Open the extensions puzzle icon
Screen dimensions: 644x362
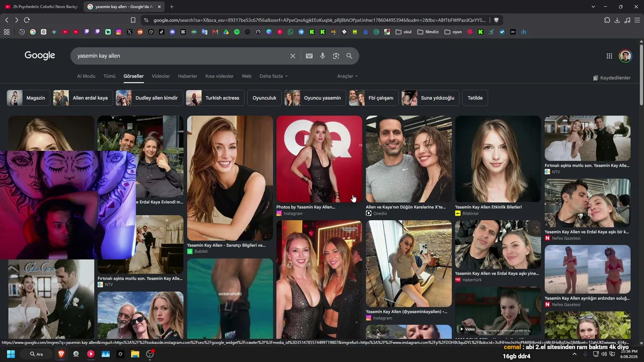tap(607, 20)
